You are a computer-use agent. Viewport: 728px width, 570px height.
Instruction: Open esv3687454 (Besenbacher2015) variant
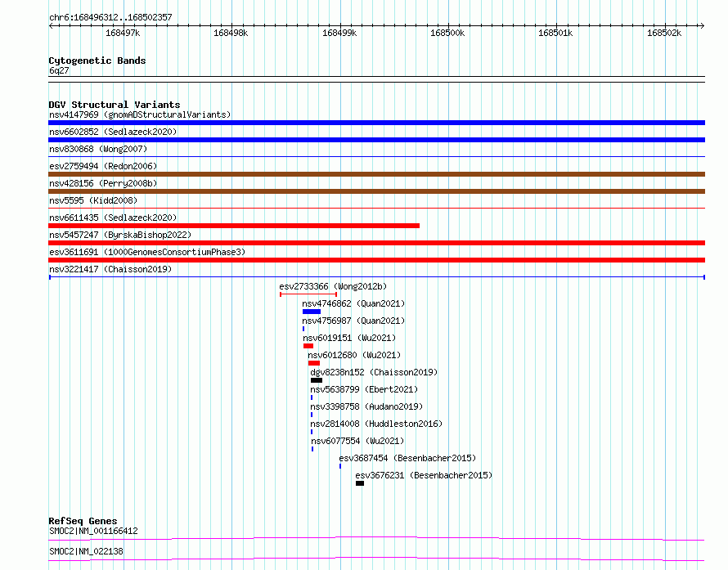(407, 458)
